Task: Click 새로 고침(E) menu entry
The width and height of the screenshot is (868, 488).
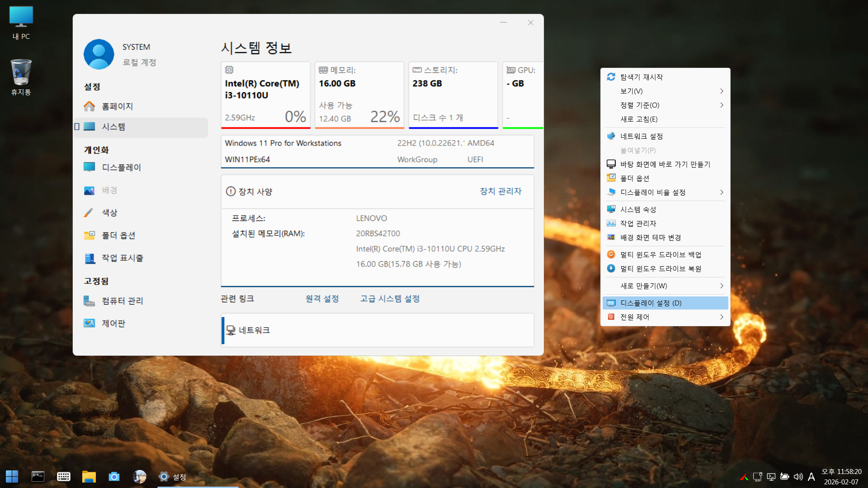Action: tap(639, 119)
